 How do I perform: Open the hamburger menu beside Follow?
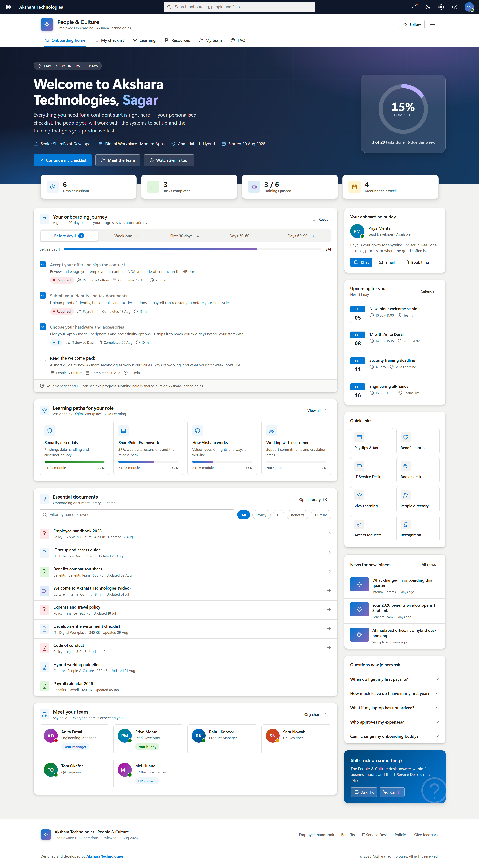(x=432, y=25)
